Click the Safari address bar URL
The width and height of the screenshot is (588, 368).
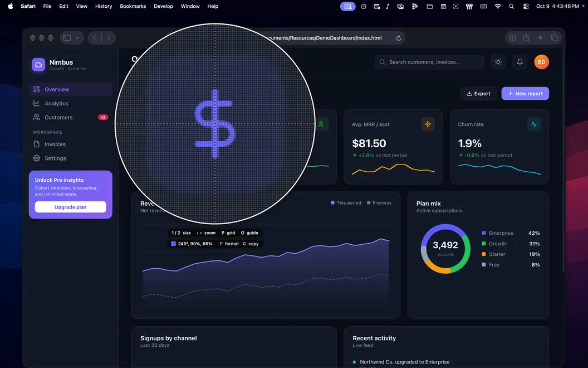[x=325, y=38]
